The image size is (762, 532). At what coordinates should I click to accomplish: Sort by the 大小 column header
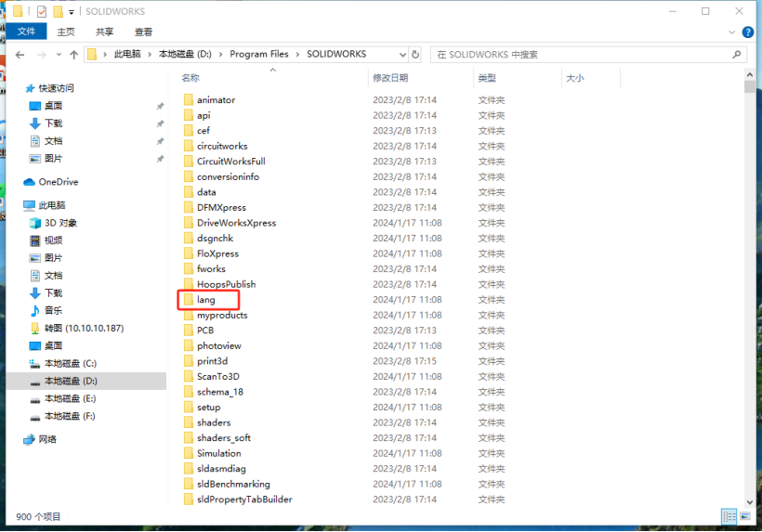point(575,78)
